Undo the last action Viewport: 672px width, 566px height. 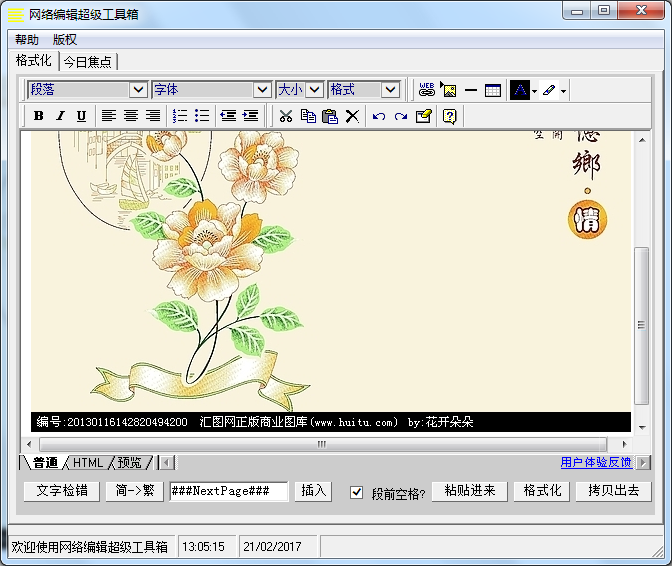(x=379, y=116)
